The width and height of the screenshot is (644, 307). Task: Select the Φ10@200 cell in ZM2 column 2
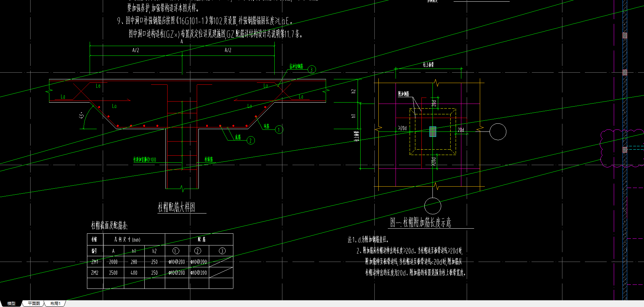pos(198,273)
